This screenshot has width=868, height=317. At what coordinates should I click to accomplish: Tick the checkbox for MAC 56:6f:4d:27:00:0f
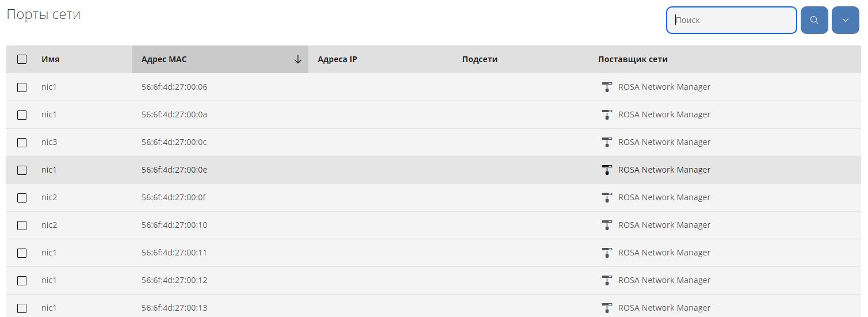click(22, 198)
